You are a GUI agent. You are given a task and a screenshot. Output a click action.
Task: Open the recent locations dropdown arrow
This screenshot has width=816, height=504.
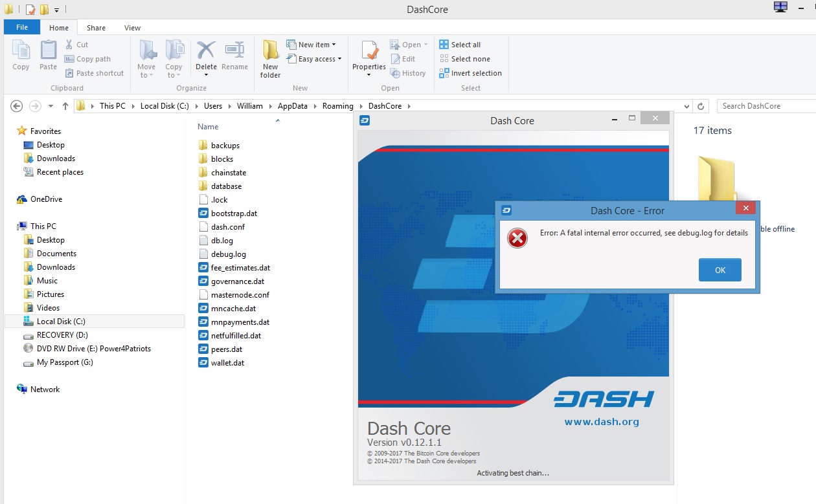pyautogui.click(x=51, y=106)
